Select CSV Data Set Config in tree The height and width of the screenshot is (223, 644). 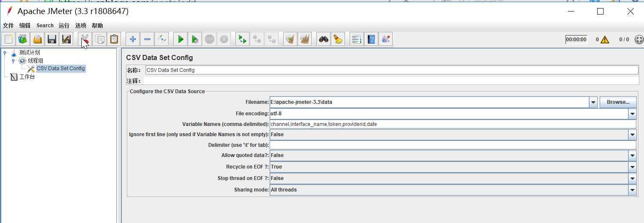pyautogui.click(x=60, y=69)
